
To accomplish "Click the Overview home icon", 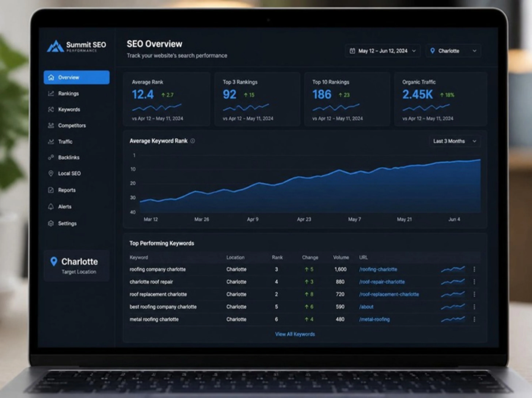I will [x=51, y=78].
